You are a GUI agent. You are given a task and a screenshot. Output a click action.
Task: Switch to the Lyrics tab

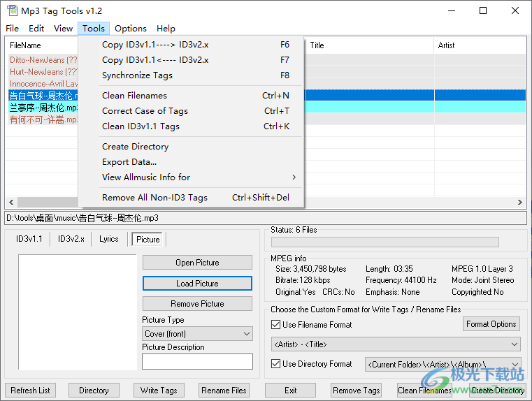[109, 239]
